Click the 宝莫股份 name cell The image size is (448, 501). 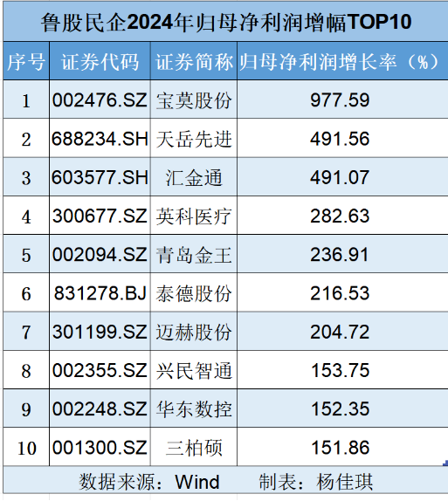pos(194,100)
